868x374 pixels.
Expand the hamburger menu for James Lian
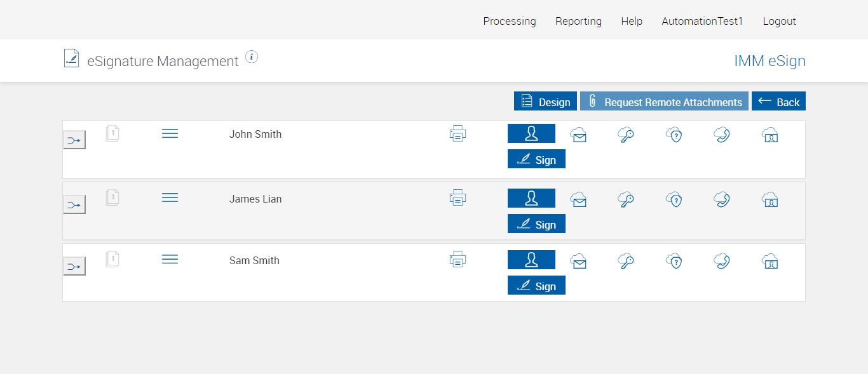[170, 197]
